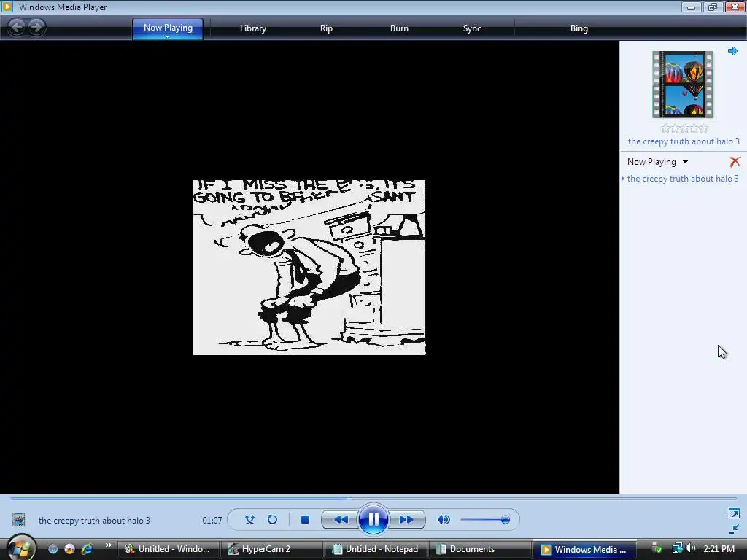Expand the Quick Launch overflow chevron
The height and width of the screenshot is (560, 747).
point(109,545)
